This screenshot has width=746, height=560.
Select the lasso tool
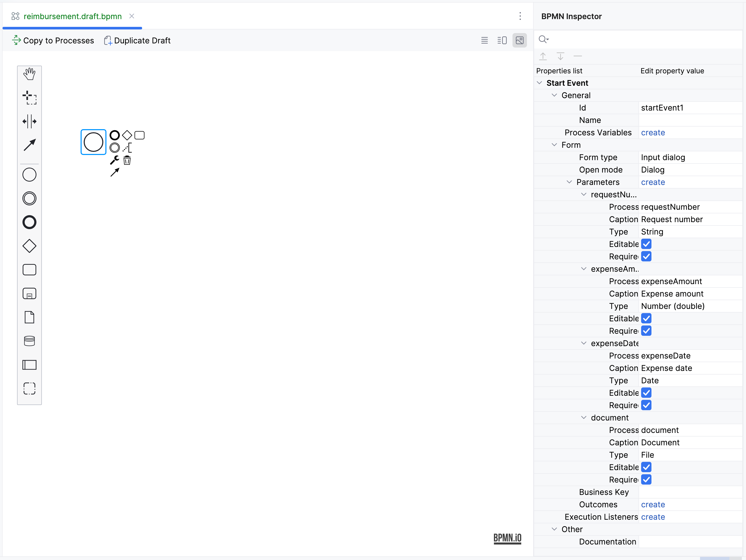point(29,97)
